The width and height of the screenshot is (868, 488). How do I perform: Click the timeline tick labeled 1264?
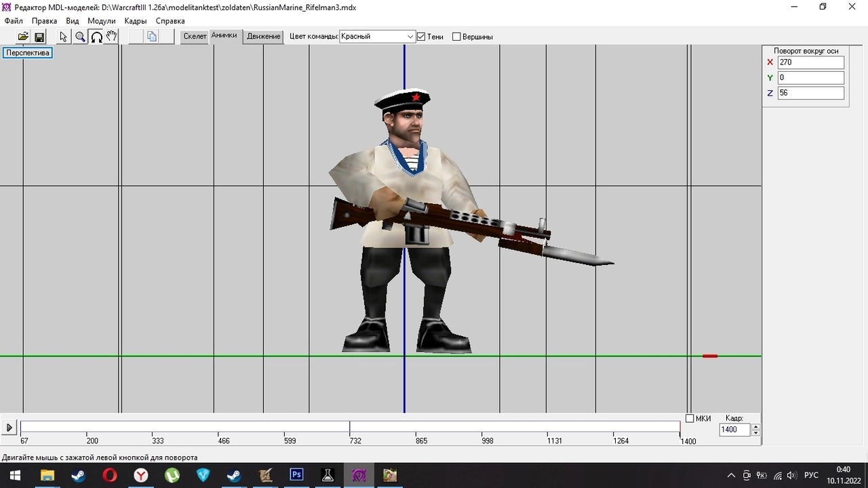(621, 441)
